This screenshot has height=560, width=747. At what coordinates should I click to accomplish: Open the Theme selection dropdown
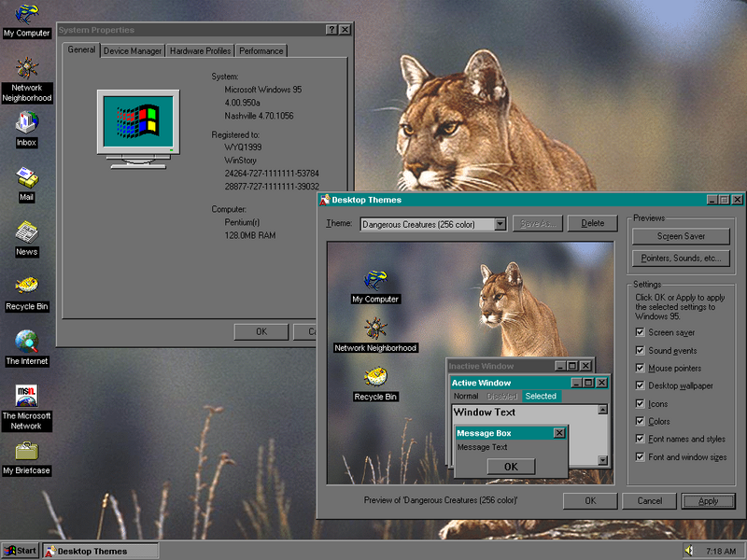point(500,223)
